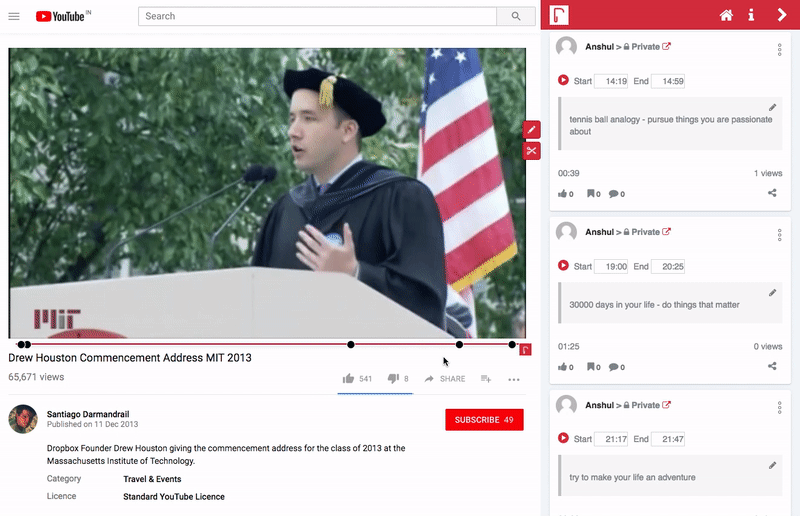Click the Start field showing 21:17
The width and height of the screenshot is (800, 516).
(x=611, y=439)
